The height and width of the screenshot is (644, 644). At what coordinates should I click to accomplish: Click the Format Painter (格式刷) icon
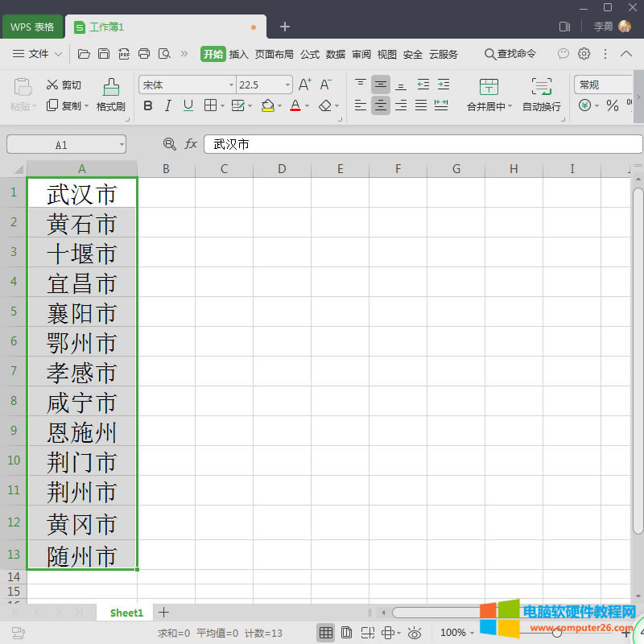tap(110, 88)
